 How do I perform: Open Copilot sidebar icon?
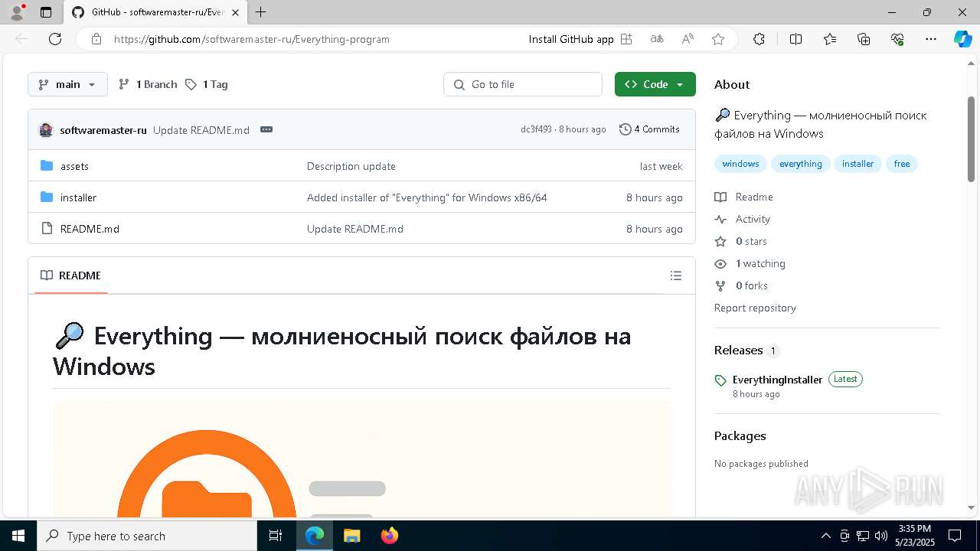[x=962, y=39]
